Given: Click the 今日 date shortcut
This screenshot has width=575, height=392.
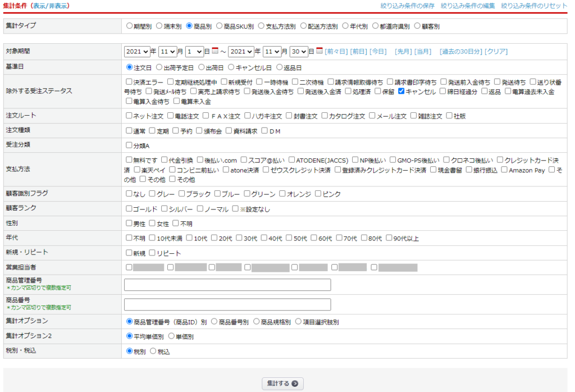Looking at the screenshot, I should [x=378, y=51].
